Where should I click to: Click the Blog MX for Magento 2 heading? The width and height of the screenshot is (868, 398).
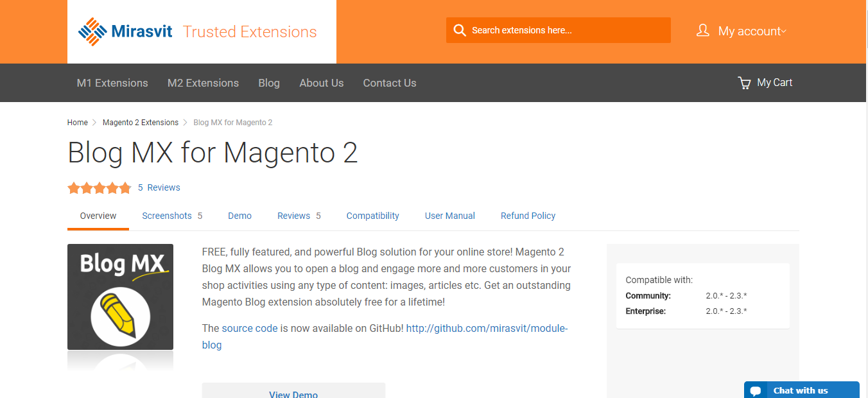213,153
